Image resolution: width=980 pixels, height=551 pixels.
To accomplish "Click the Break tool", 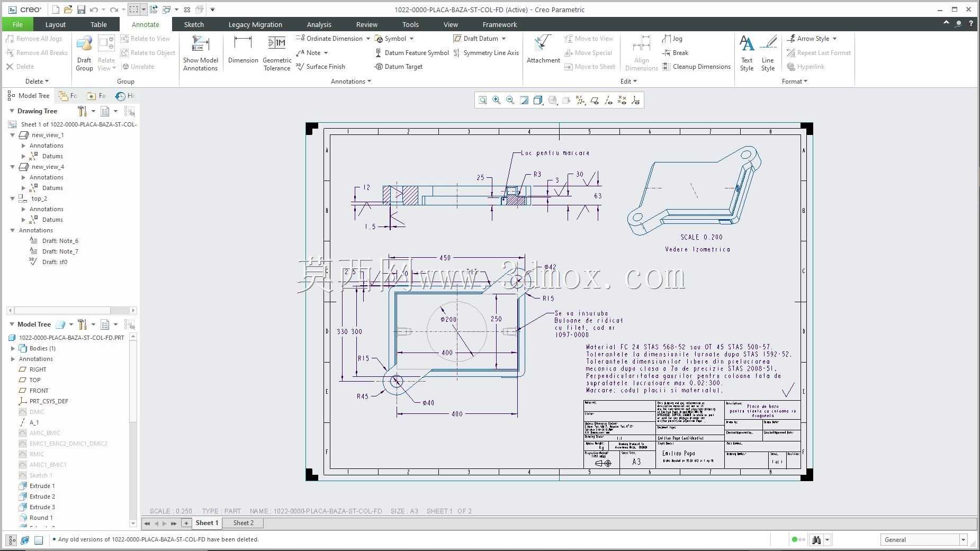I will click(675, 53).
